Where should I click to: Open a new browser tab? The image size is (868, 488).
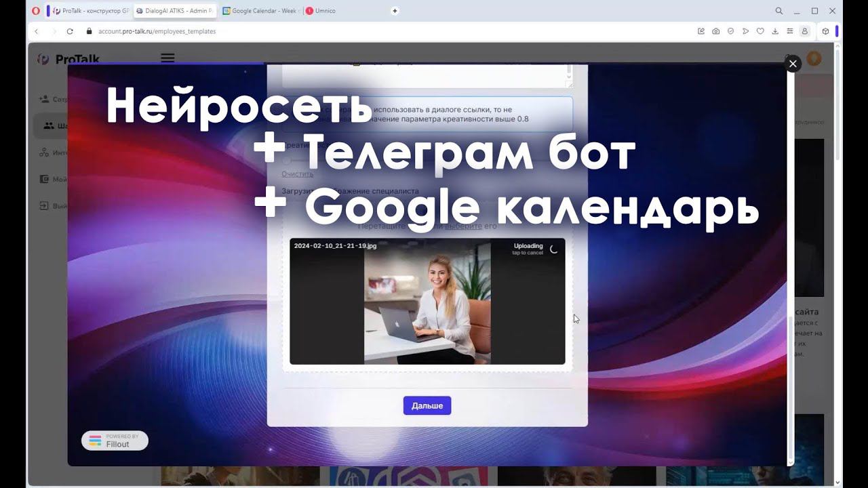395,11
